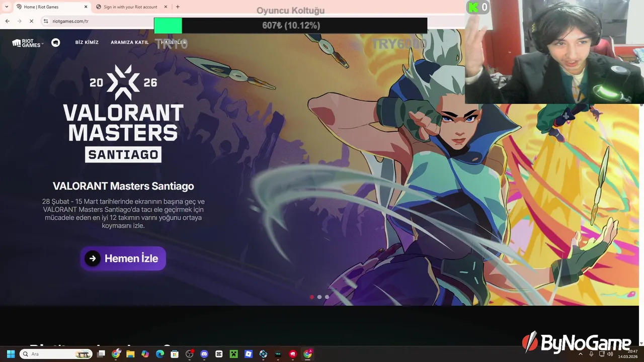Viewport: 644px width, 362px height.
Task: Click the green donation progress bar
Action: [168, 26]
